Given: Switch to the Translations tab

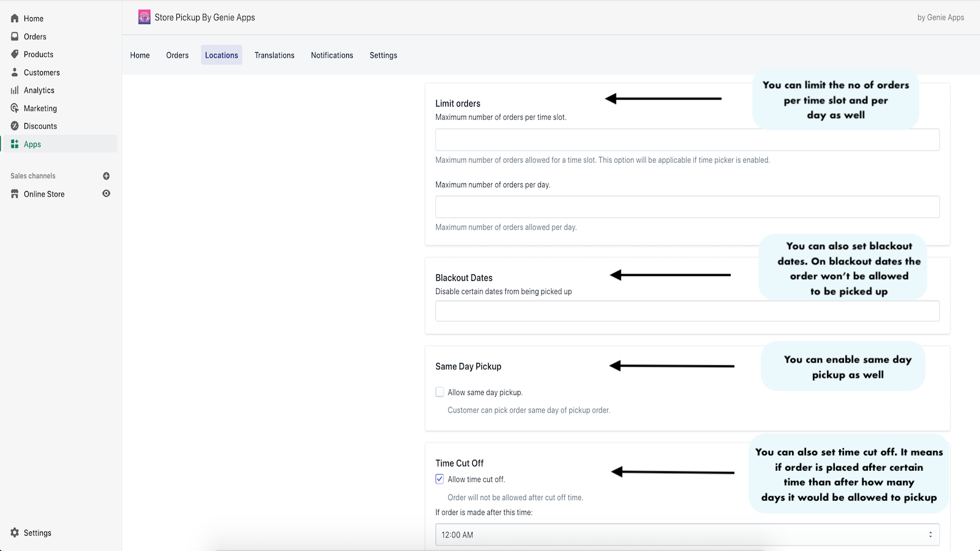Looking at the screenshot, I should click(274, 55).
